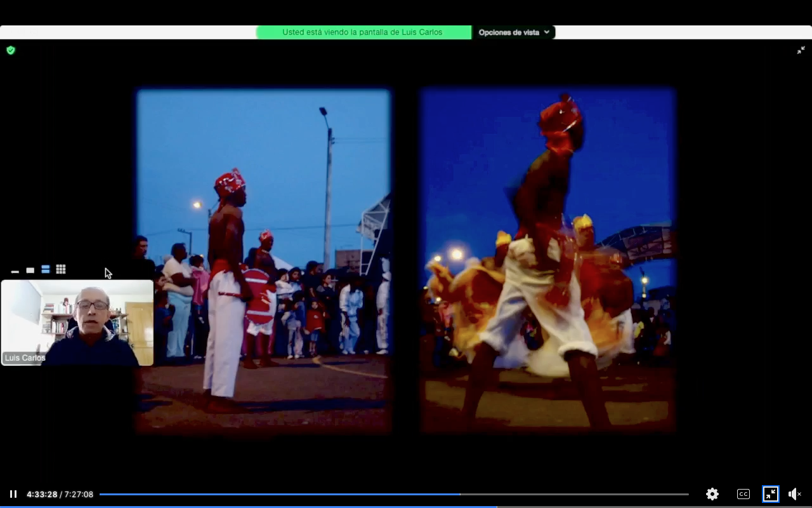Switch to single-thumbnail video view
This screenshot has width=812, height=508.
point(30,271)
